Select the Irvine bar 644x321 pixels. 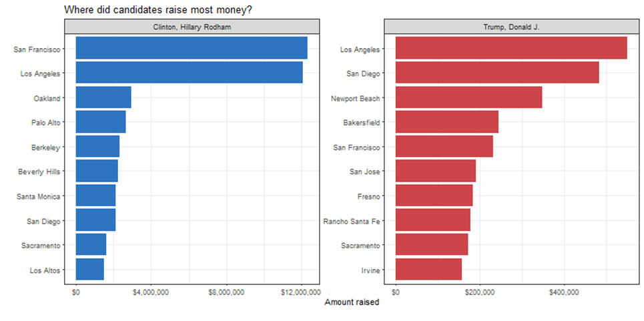pyautogui.click(x=428, y=270)
